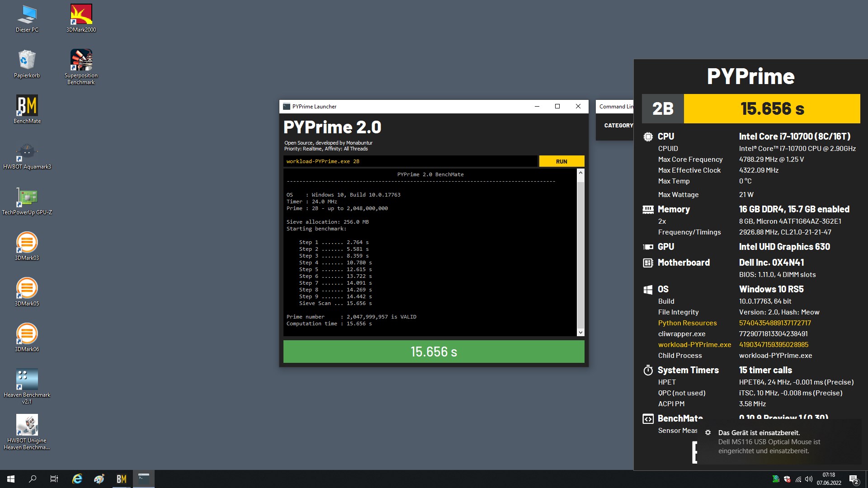Click the BenchMate code bracket icon

pyautogui.click(x=648, y=418)
